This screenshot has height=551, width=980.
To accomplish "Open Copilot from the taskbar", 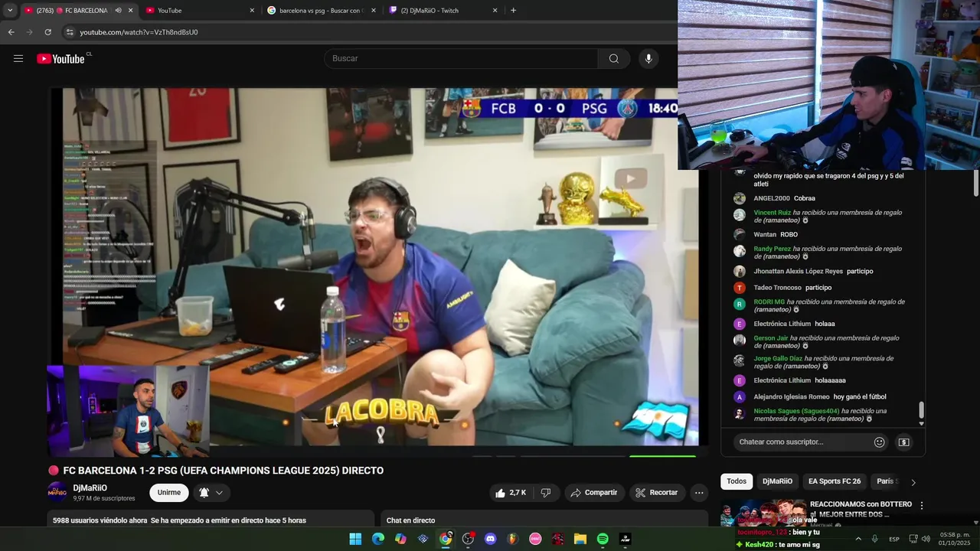I will pos(400,539).
